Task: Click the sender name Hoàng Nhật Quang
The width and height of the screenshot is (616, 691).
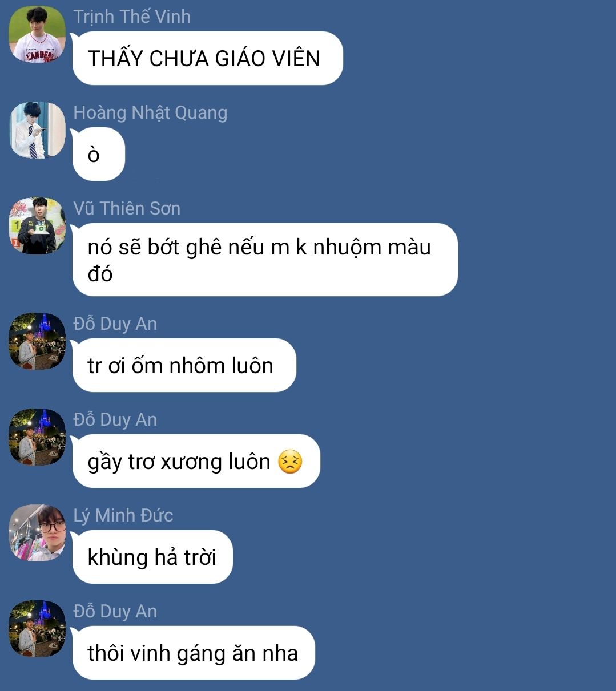Action: [150, 113]
